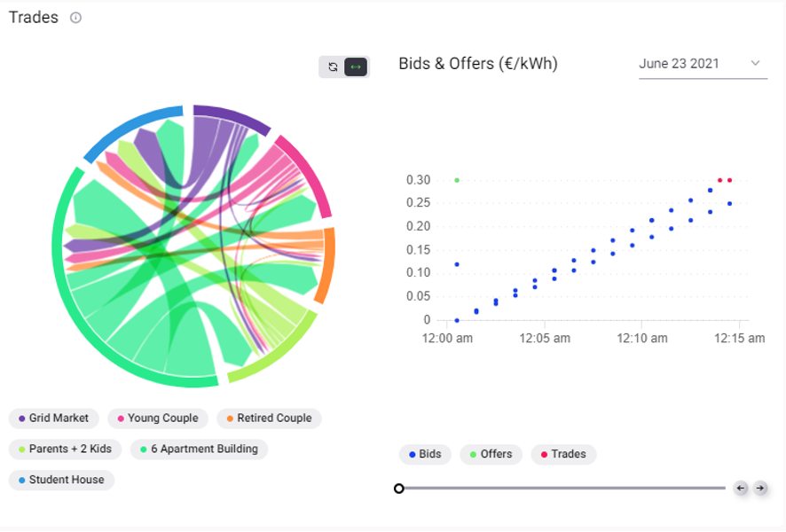The width and height of the screenshot is (786, 532).
Task: Select the Grid Market legend entry
Action: (x=53, y=418)
